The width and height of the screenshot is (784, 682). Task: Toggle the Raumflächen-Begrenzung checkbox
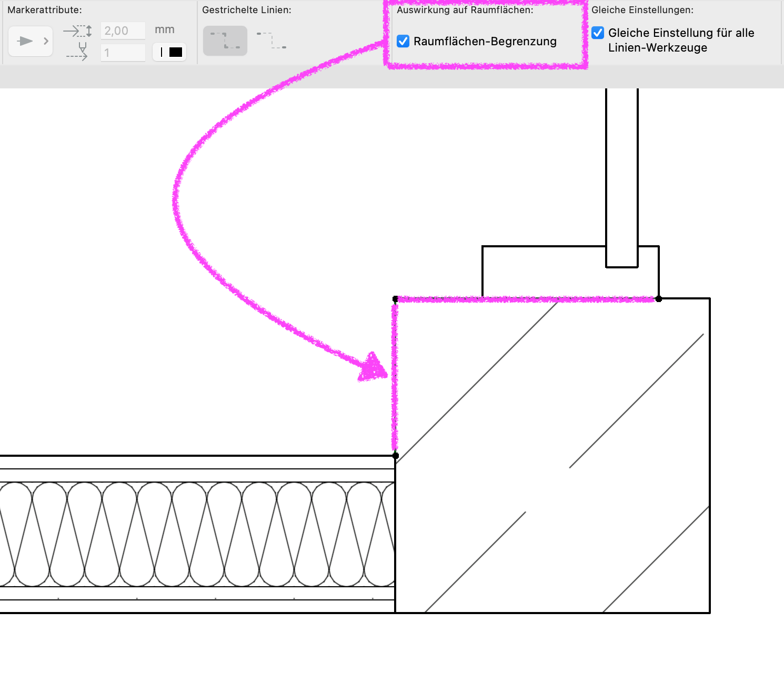point(403,41)
